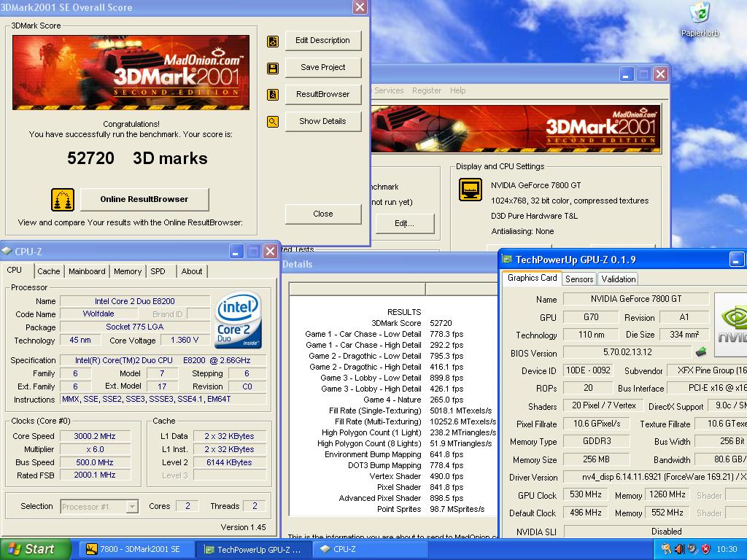Click the Edit... button in 3DMark main window
747x560 pixels.
click(x=404, y=223)
